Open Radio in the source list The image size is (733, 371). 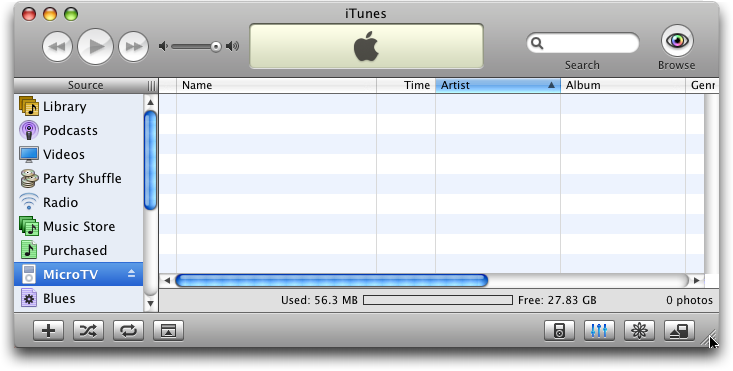[x=79, y=202]
